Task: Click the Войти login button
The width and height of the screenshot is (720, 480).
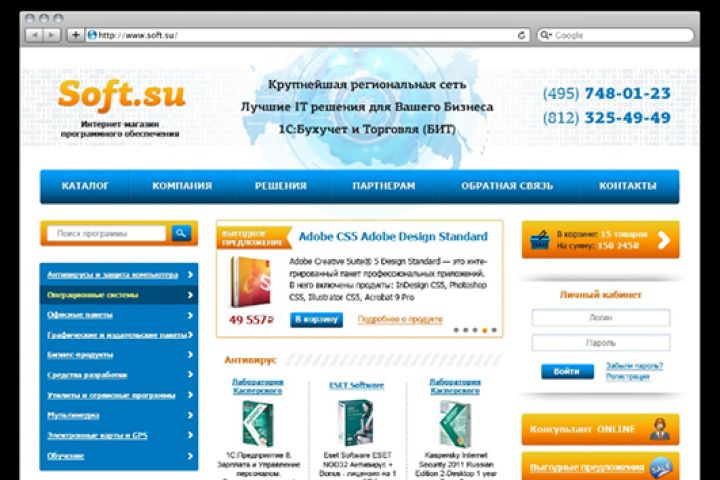Action: (x=567, y=371)
